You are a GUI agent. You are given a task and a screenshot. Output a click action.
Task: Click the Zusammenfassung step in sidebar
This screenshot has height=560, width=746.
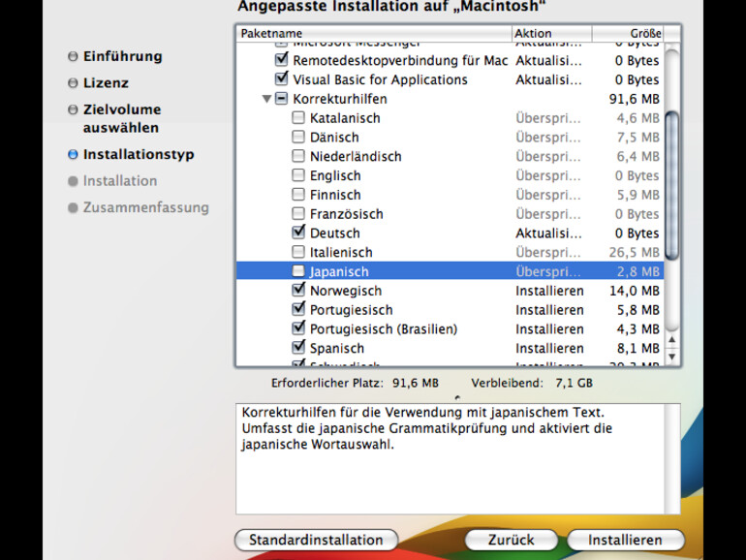[x=146, y=208]
